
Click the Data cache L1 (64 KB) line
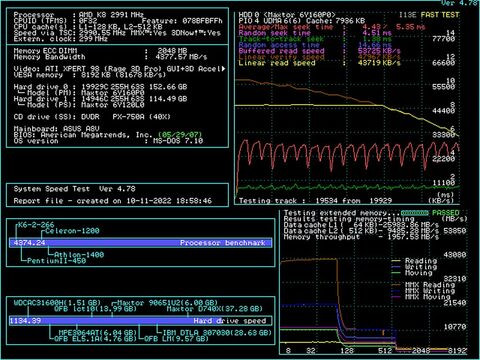point(361,225)
